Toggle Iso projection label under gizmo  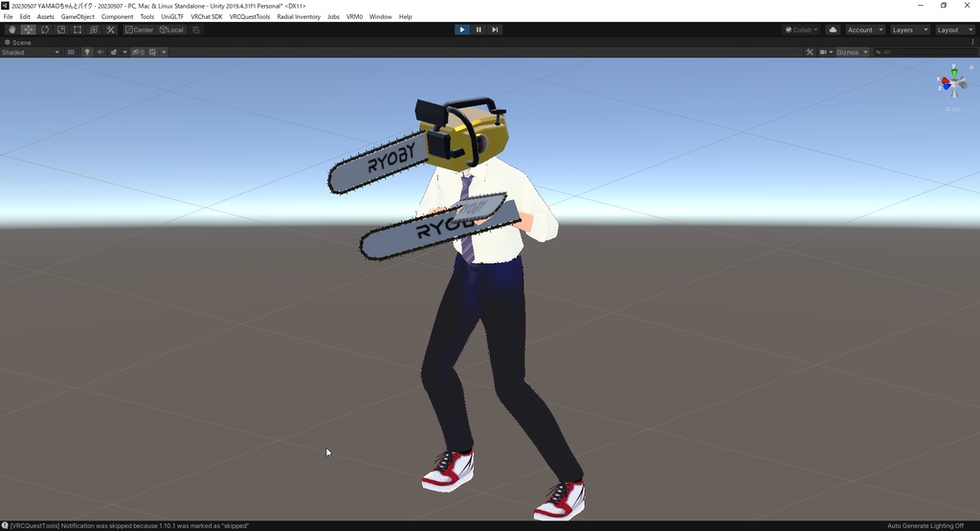953,109
